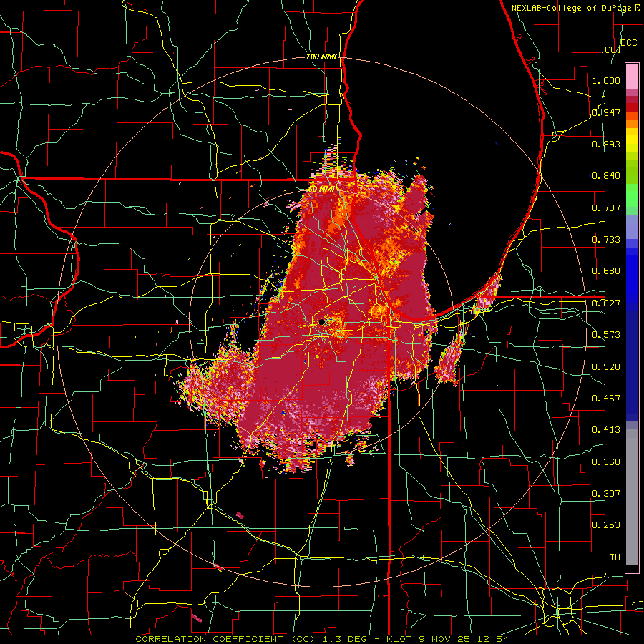Image resolution: width=644 pixels, height=644 pixels.
Task: Click the 0.893 legend value
Action: pyautogui.click(x=606, y=144)
